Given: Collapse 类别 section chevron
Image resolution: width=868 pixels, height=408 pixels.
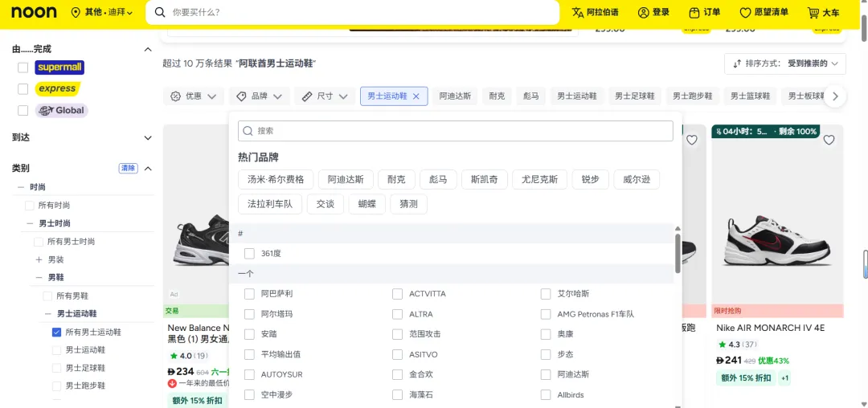Looking at the screenshot, I should point(148,168).
